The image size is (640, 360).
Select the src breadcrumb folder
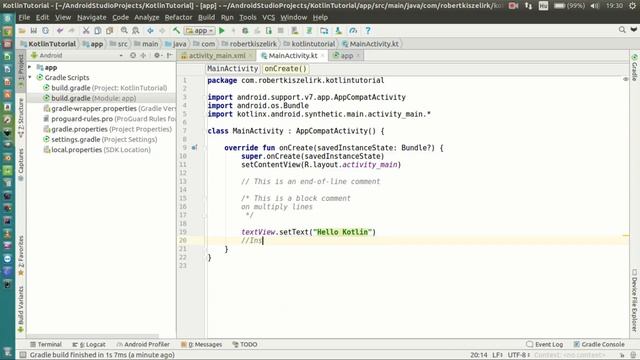click(x=119, y=44)
